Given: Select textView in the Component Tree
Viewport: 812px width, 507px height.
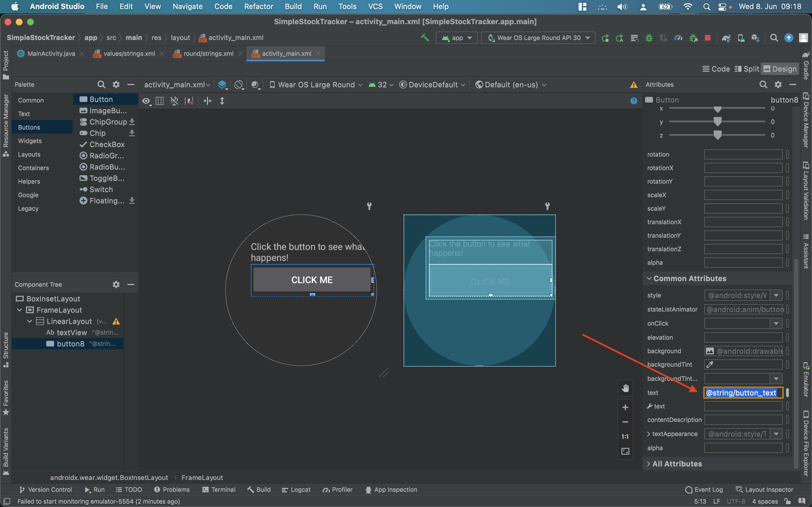Looking at the screenshot, I should point(71,333).
